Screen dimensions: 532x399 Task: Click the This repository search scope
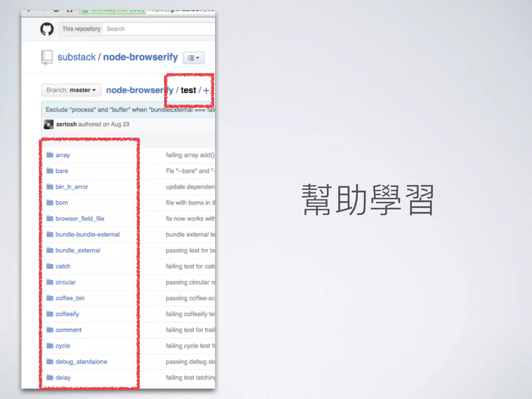click(x=81, y=29)
